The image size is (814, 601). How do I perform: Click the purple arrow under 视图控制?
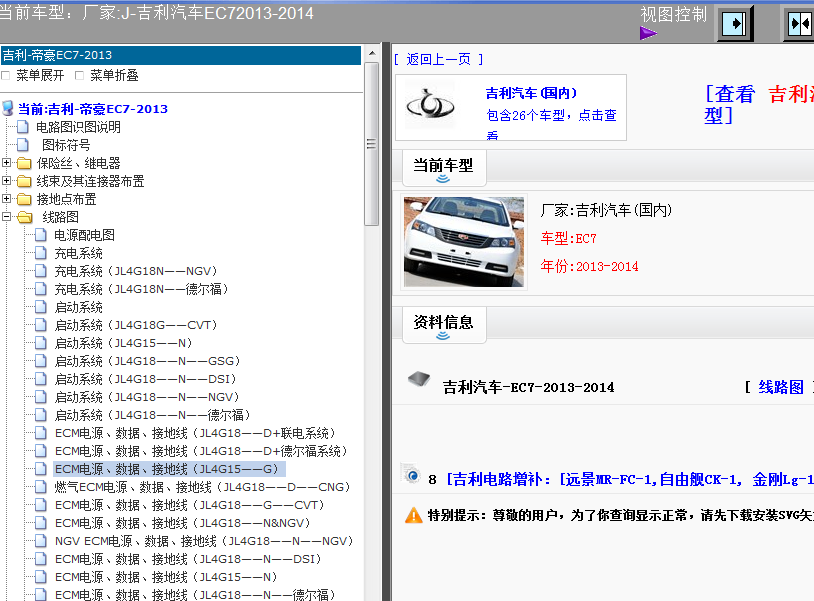(648, 34)
